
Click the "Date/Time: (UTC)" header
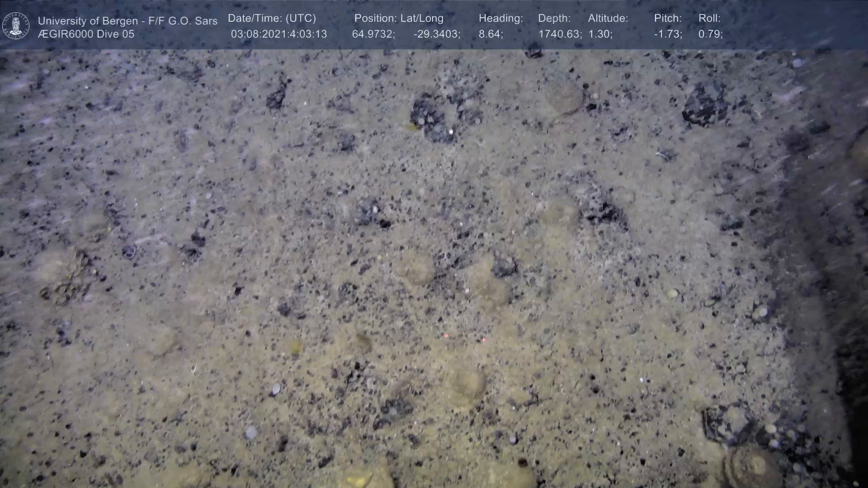pyautogui.click(x=272, y=19)
